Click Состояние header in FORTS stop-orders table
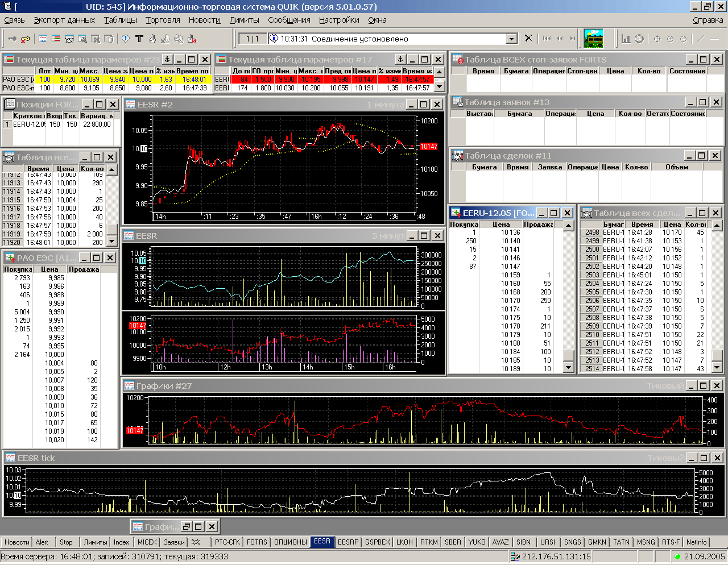This screenshot has height=565, width=728. point(687,71)
